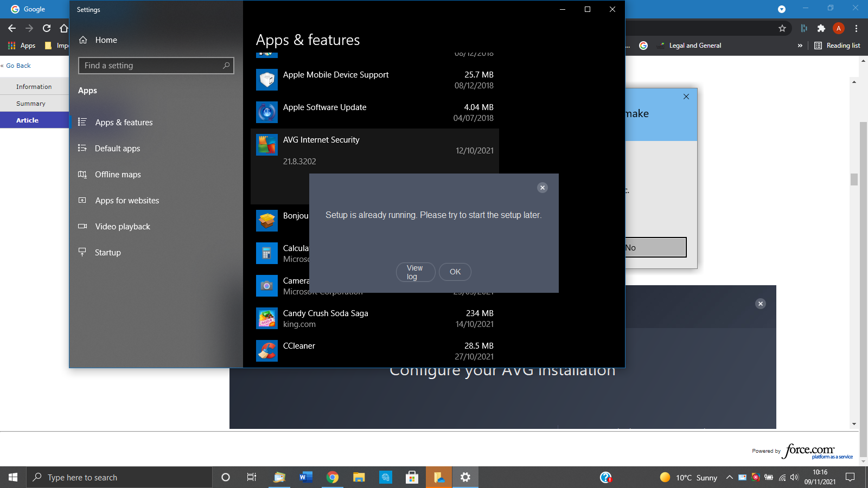Click Apple Software Update app icon
Image resolution: width=868 pixels, height=488 pixels.
click(267, 112)
